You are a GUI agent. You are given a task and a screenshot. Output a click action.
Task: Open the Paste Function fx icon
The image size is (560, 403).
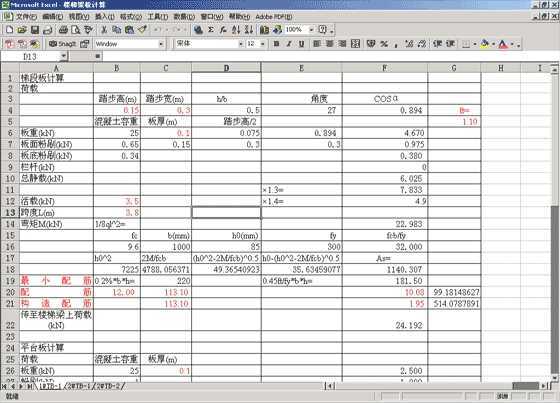(x=223, y=30)
